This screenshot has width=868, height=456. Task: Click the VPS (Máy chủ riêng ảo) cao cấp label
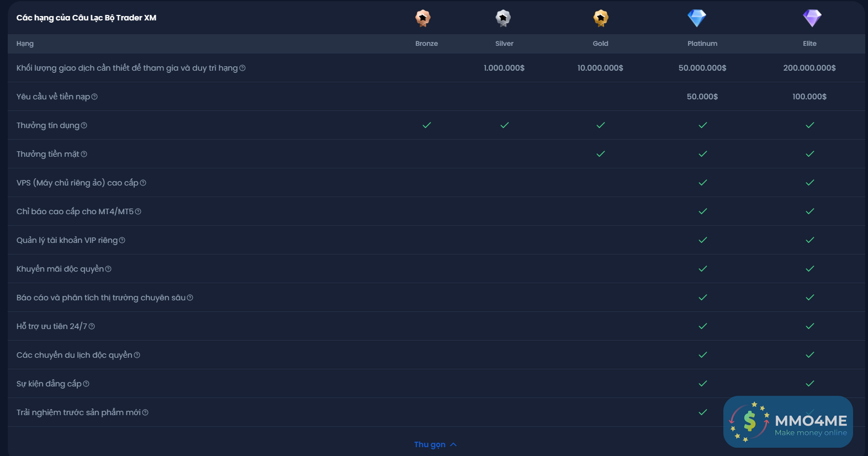77,183
